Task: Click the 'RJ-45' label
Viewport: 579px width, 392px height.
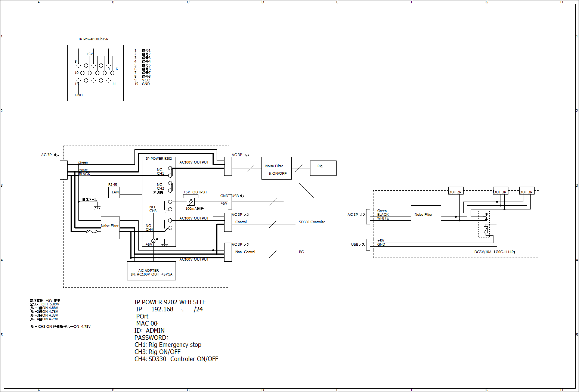Action: coord(112,185)
